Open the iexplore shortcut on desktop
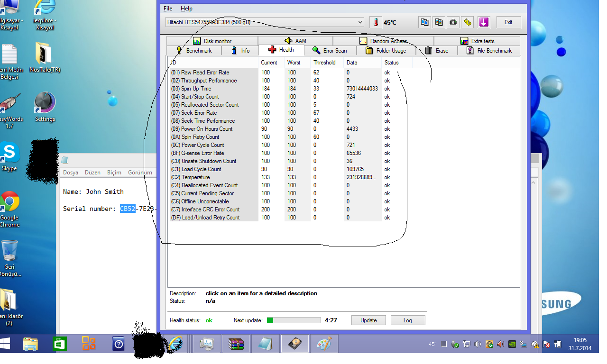The width and height of the screenshot is (607, 364). [x=45, y=15]
